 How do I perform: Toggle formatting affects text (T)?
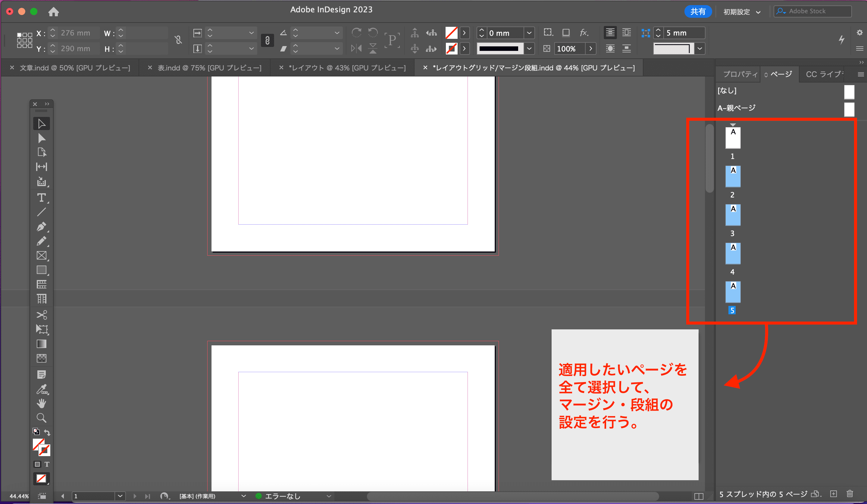pos(47,465)
